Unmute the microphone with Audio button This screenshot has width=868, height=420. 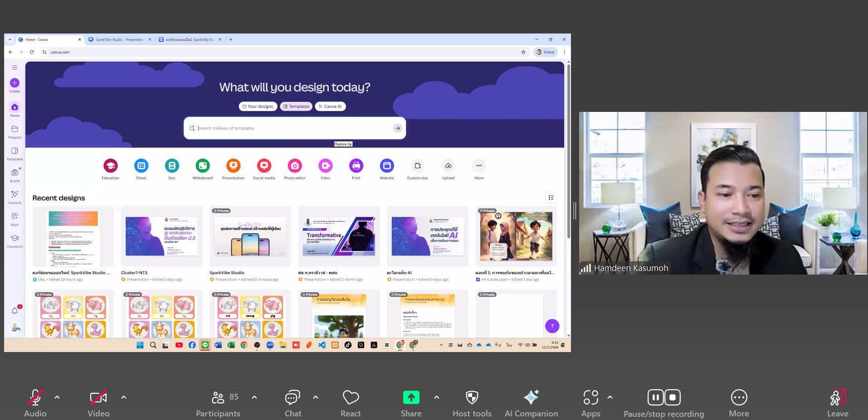pyautogui.click(x=35, y=398)
